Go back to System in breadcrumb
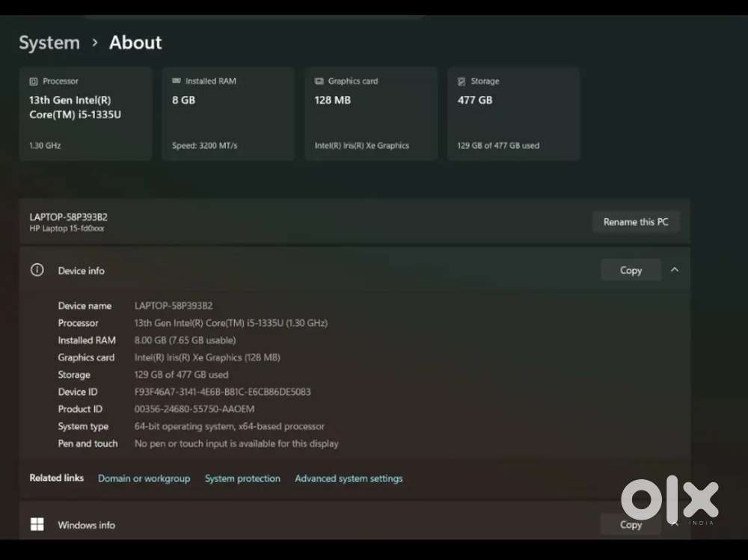748x560 pixels. (49, 43)
